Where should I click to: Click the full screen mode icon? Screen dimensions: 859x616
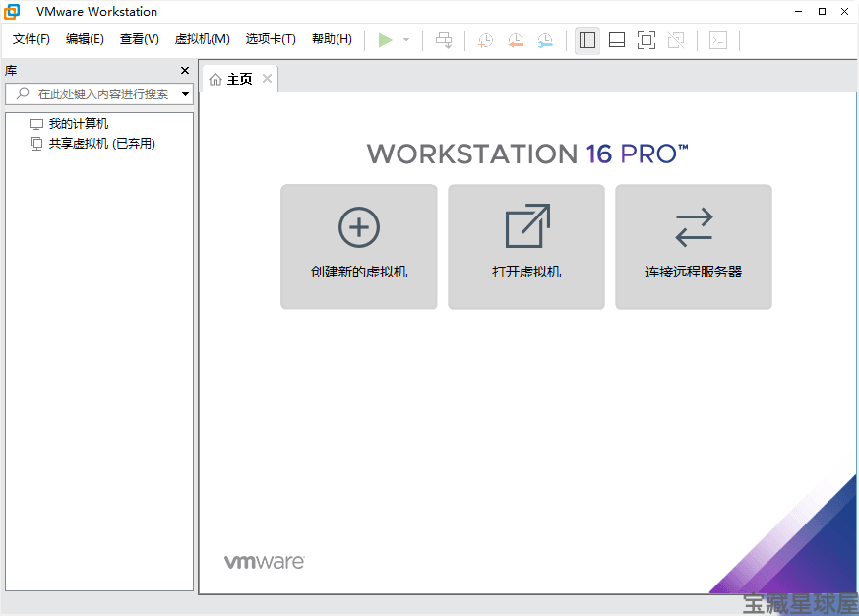(x=646, y=40)
